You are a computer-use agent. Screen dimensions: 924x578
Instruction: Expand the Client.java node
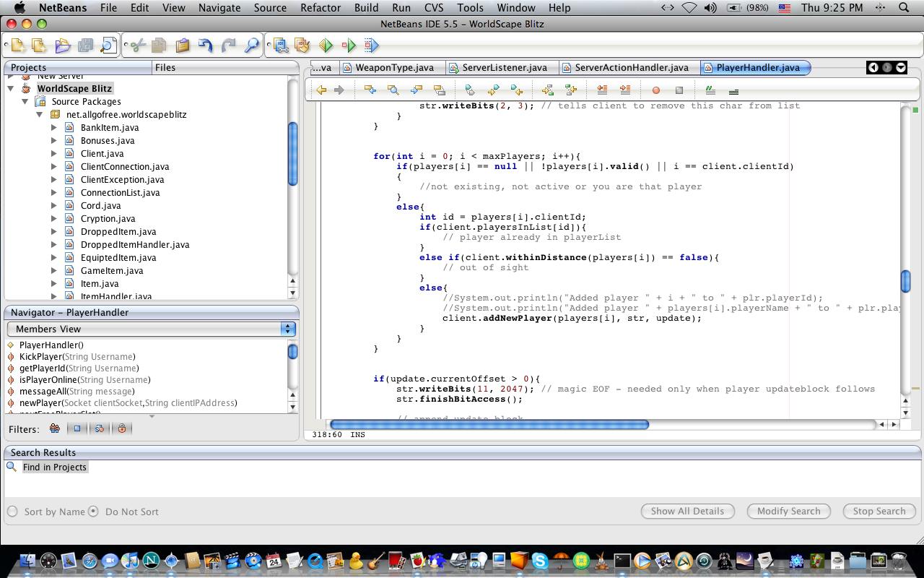click(54, 153)
